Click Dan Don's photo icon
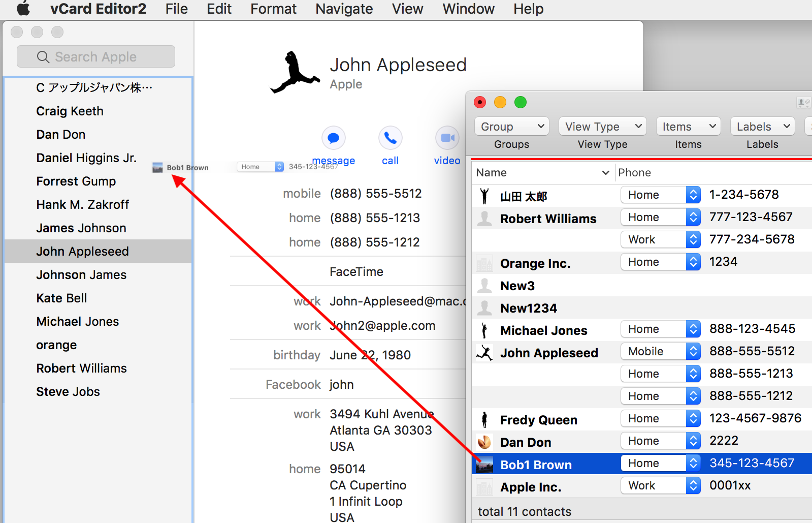Image resolution: width=812 pixels, height=523 pixels. click(x=484, y=442)
